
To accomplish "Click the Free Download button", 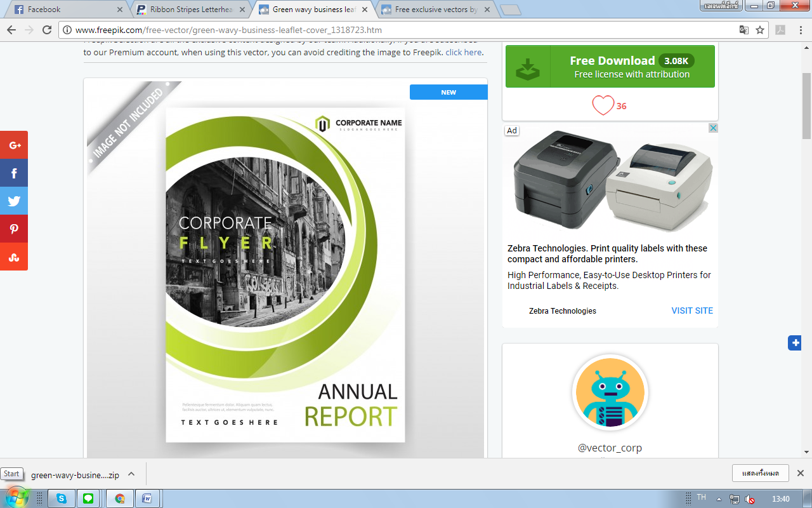I will tap(610, 66).
